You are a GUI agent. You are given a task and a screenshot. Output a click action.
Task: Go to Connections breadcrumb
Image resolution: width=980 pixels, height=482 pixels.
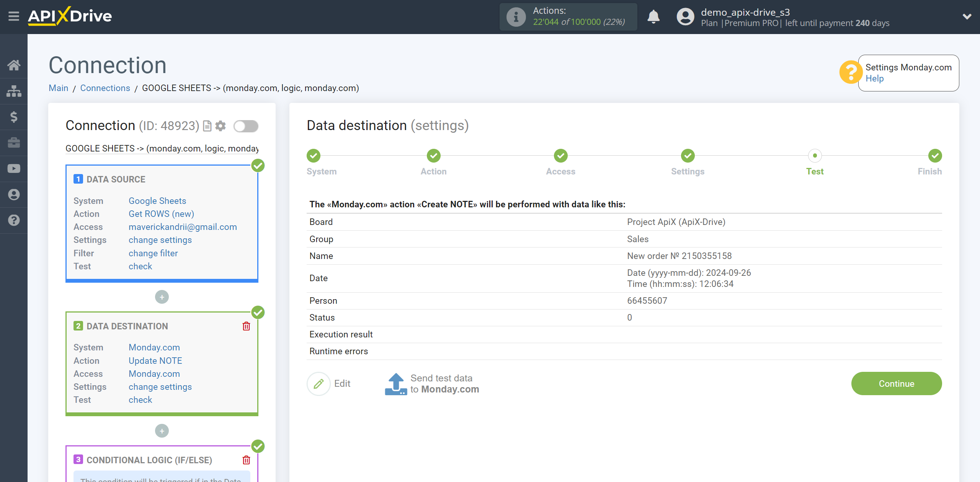[x=105, y=88]
